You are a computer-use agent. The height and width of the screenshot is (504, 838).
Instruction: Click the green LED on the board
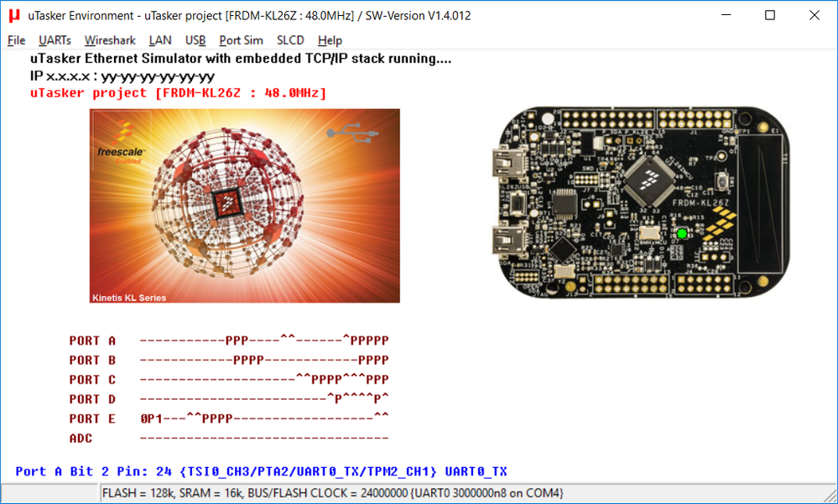click(x=682, y=234)
